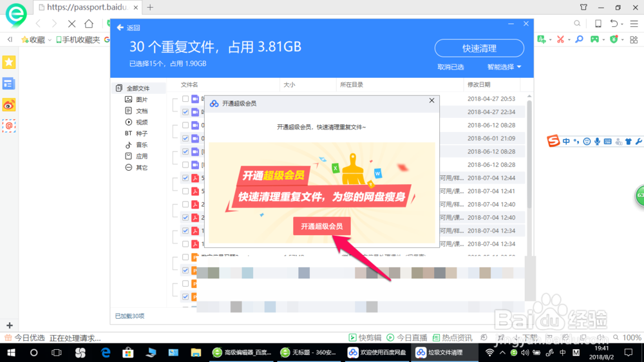Click the browser home button
Image resolution: width=644 pixels, height=362 pixels.
click(89, 24)
